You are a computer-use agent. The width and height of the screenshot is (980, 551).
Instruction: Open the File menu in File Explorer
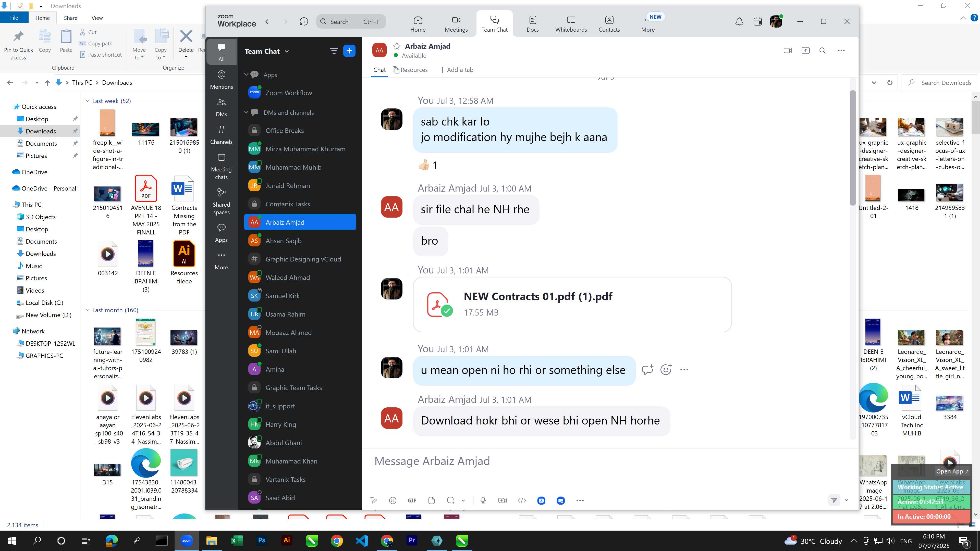pyautogui.click(x=14, y=18)
